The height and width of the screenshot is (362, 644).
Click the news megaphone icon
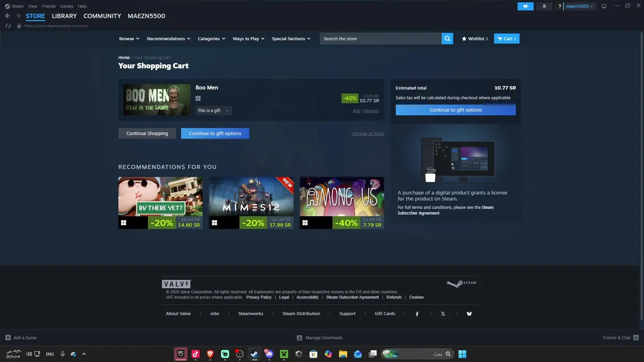pos(525,6)
